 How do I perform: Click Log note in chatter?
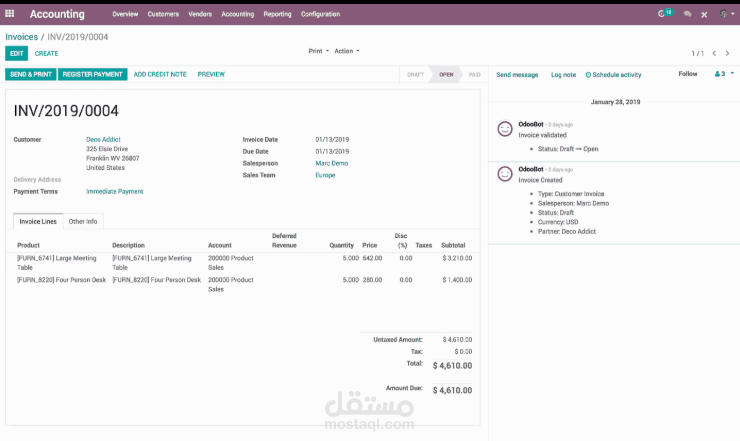563,75
